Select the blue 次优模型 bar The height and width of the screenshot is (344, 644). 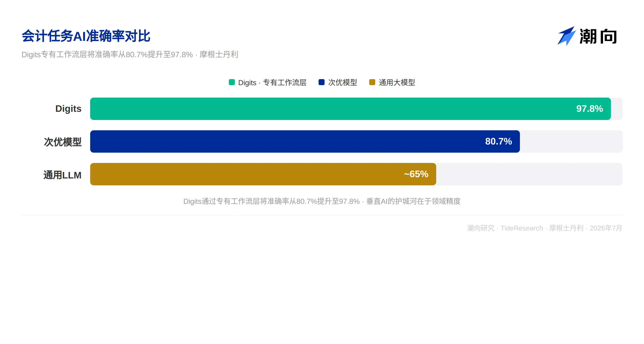(x=305, y=141)
